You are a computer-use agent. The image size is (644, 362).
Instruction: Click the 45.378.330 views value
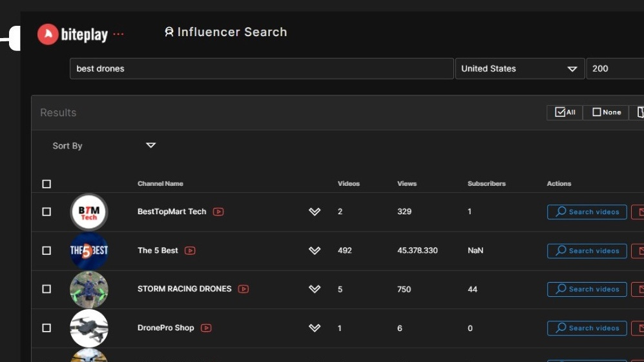pyautogui.click(x=417, y=250)
